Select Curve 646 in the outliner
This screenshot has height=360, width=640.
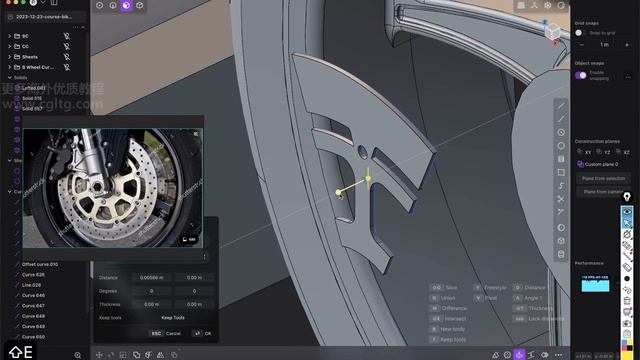coord(33,295)
